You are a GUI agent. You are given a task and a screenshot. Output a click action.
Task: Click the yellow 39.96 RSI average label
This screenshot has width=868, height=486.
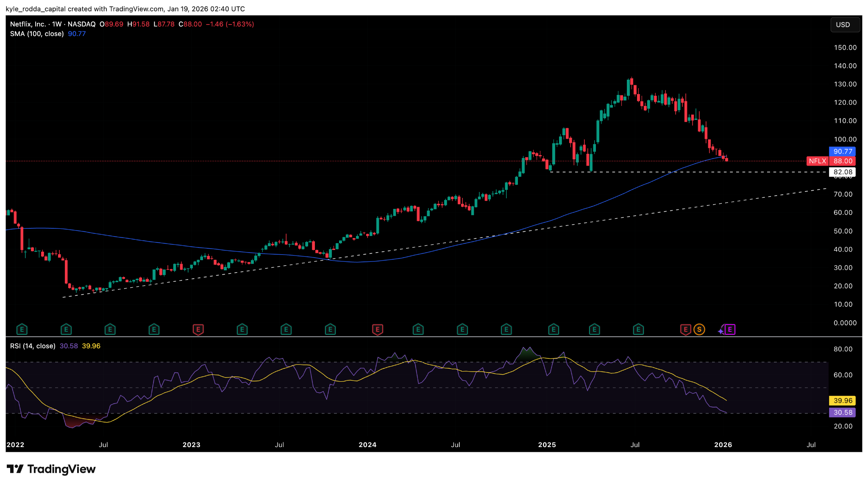[843, 400]
